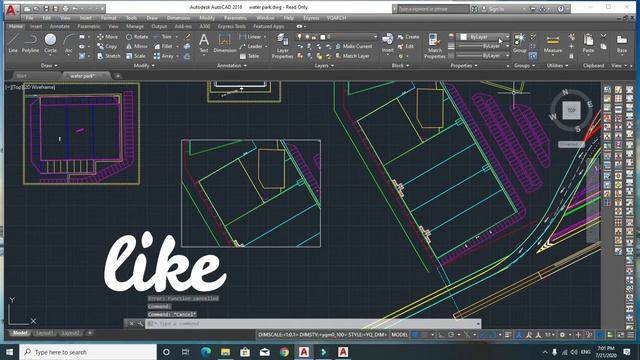This screenshot has width=640, height=360.
Task: Switch to the Express Tools ribbon tab
Action: 231,26
